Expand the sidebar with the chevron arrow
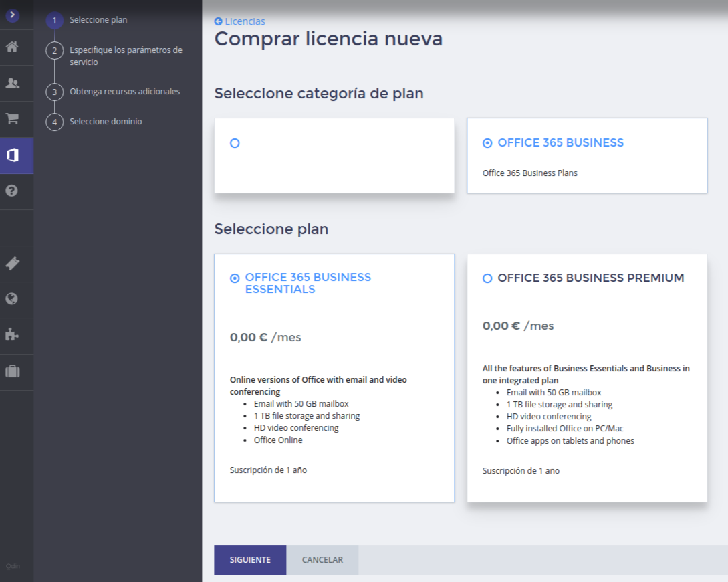728x582 pixels. (13, 15)
